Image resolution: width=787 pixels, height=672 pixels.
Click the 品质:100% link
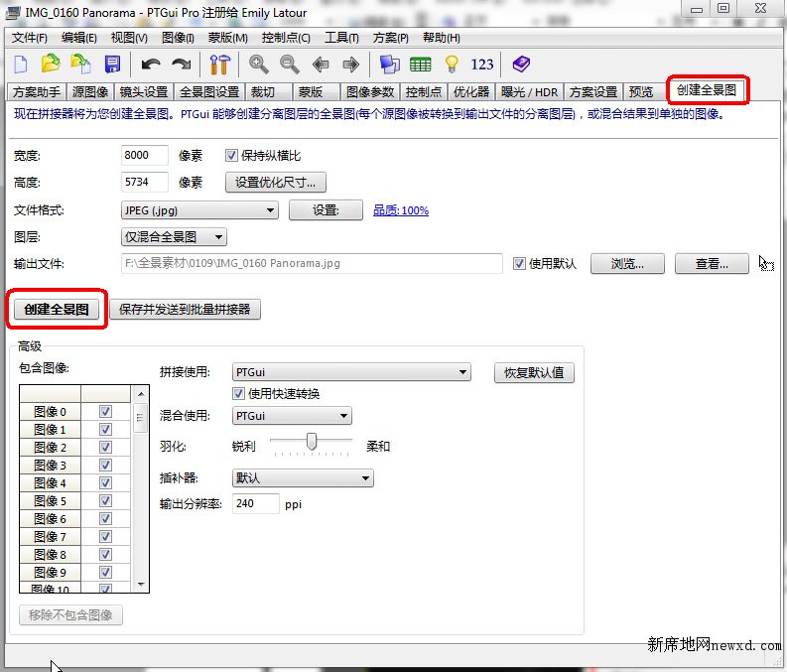(x=401, y=210)
